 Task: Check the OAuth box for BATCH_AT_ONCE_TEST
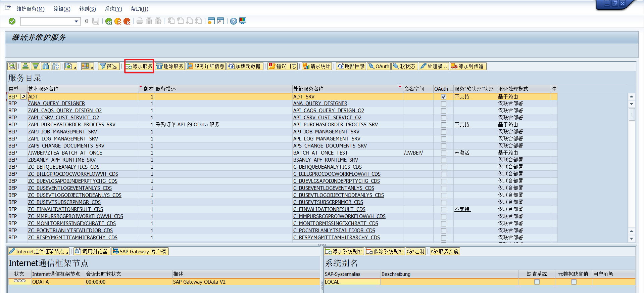coord(443,153)
